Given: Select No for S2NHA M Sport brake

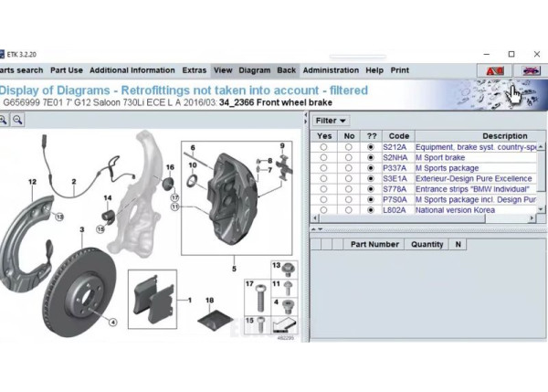Looking at the screenshot, I should 348,157.
